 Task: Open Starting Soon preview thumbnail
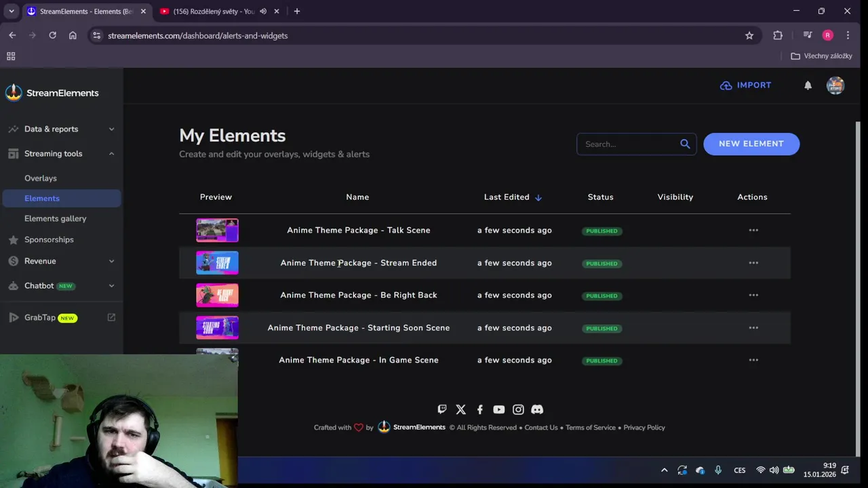[217, 328]
